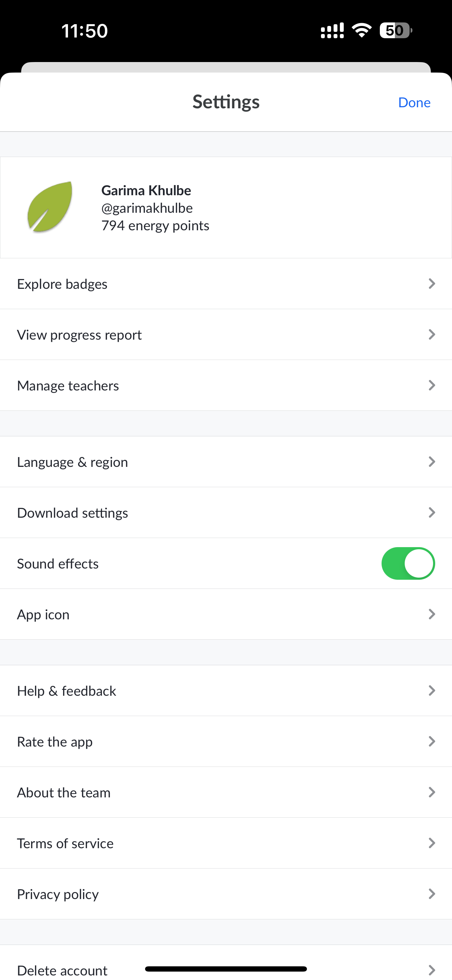Open the Terms of service link
This screenshot has width=452, height=980.
[x=66, y=843]
